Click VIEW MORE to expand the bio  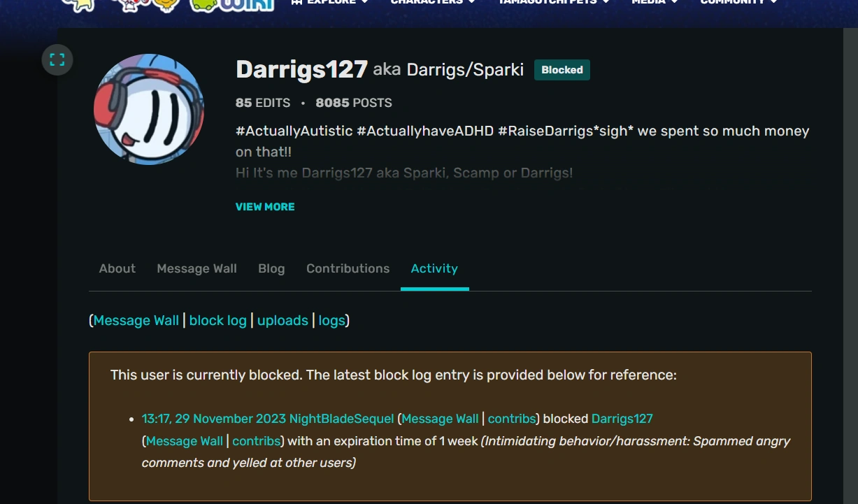click(265, 206)
